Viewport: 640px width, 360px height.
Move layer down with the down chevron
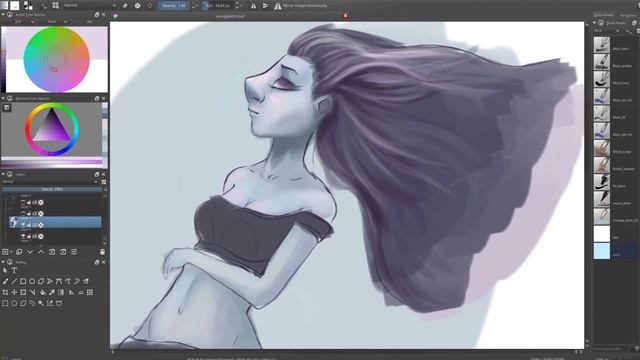click(30, 252)
